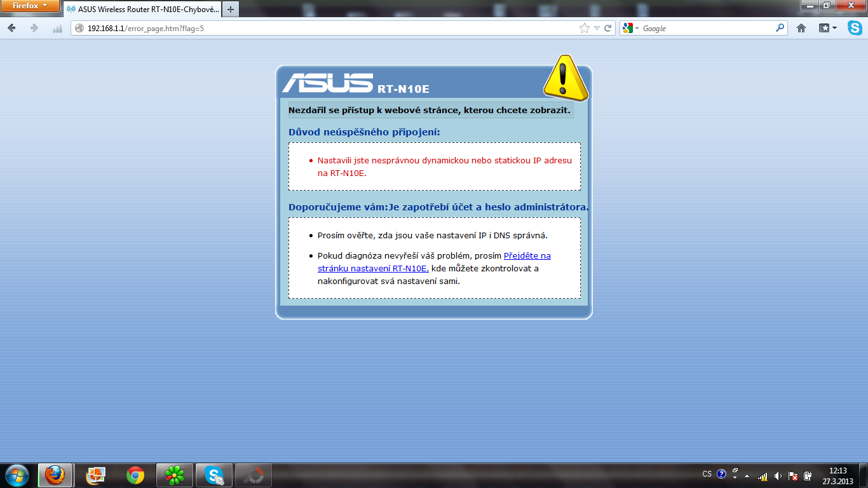
Task: Click the power plug battery tray icon
Action: pyautogui.click(x=808, y=475)
